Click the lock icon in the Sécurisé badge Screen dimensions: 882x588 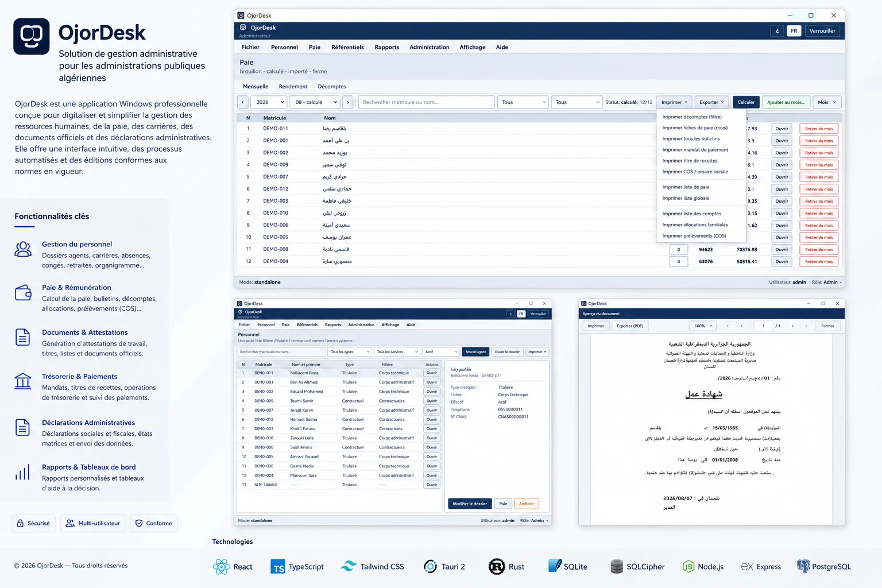pos(21,523)
